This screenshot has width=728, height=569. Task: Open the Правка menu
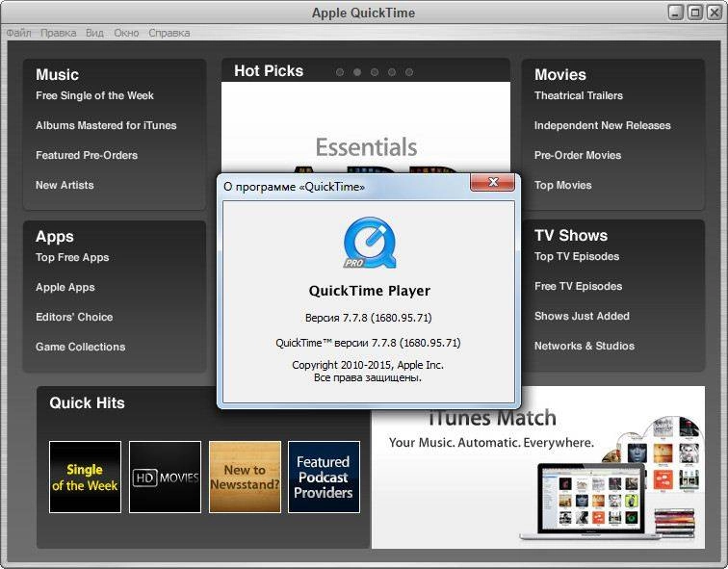coord(59,33)
